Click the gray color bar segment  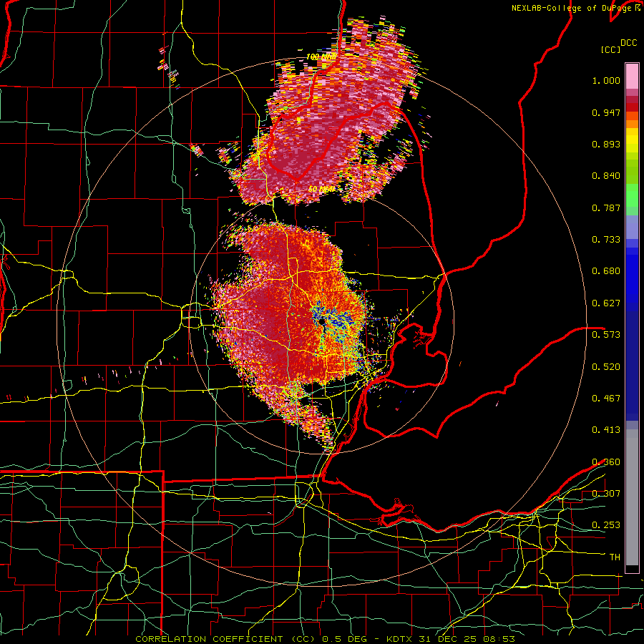tap(632, 501)
